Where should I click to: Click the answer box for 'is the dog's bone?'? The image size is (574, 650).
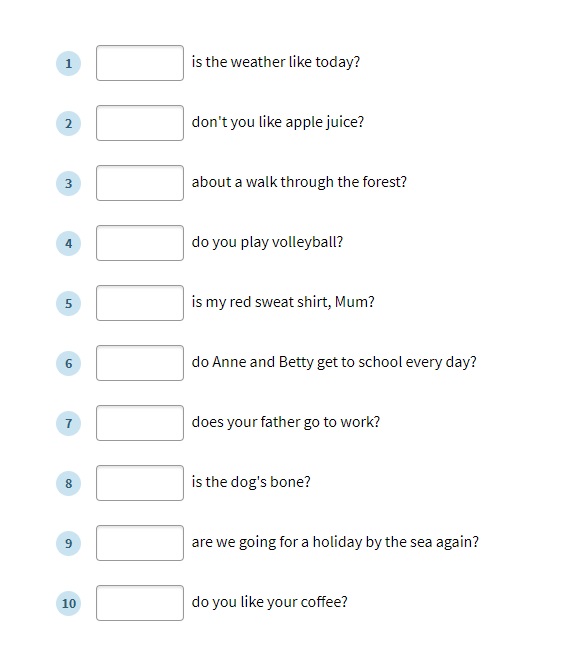140,483
